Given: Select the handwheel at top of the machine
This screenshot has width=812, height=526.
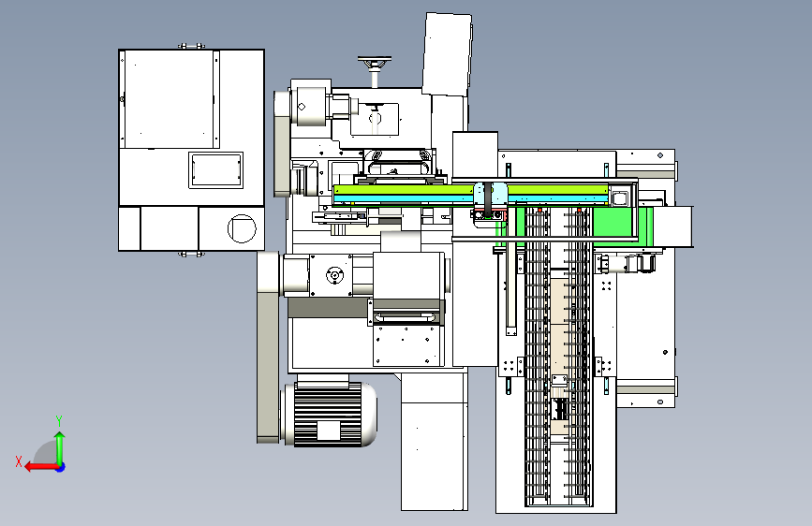Looking at the screenshot, I should 375,63.
